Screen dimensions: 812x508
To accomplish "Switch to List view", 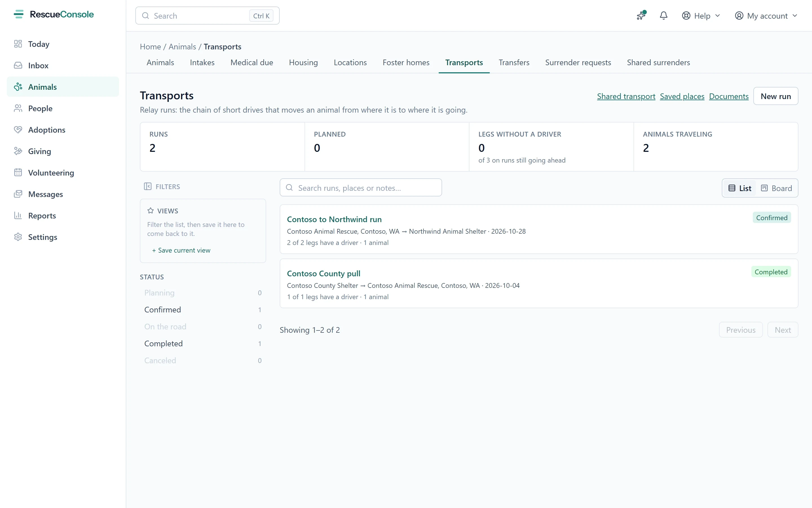I will point(740,188).
